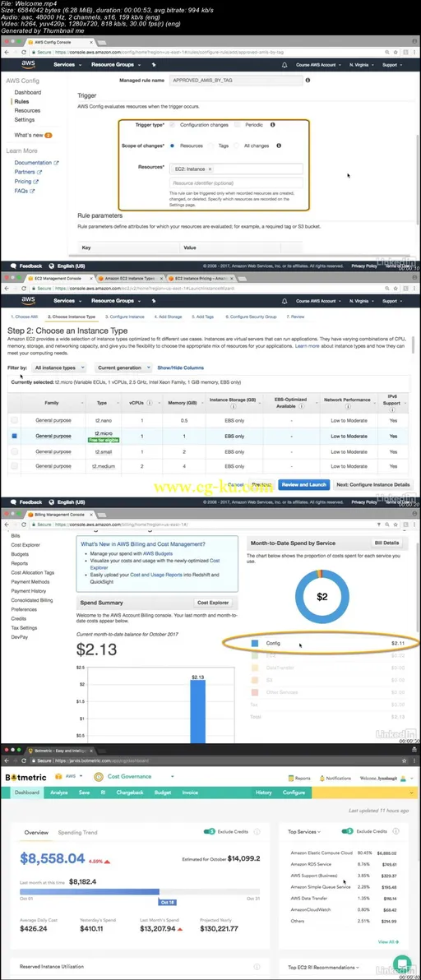421x980 pixels.
Task: Switch to EC2 Instance Pricing browser tab
Action: pyautogui.click(x=201, y=277)
